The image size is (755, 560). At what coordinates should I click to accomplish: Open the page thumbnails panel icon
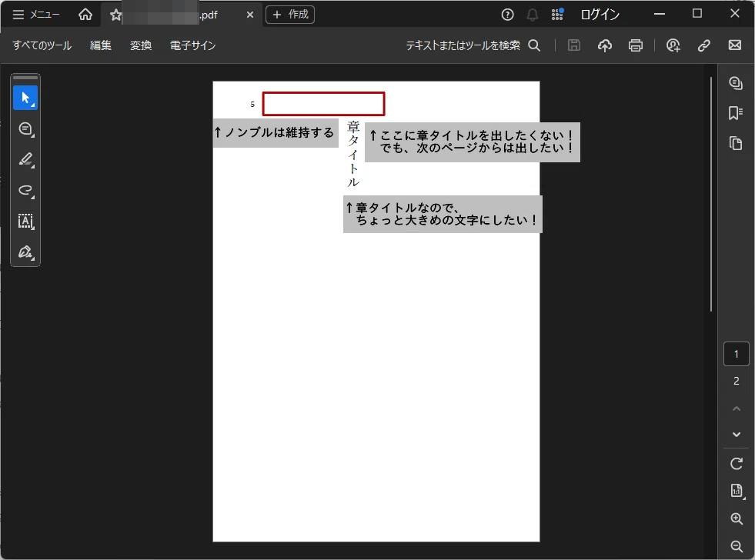pos(736,143)
